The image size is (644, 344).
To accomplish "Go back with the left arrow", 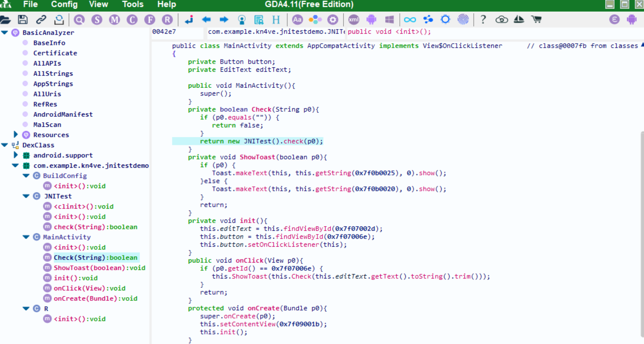I will point(206,20).
